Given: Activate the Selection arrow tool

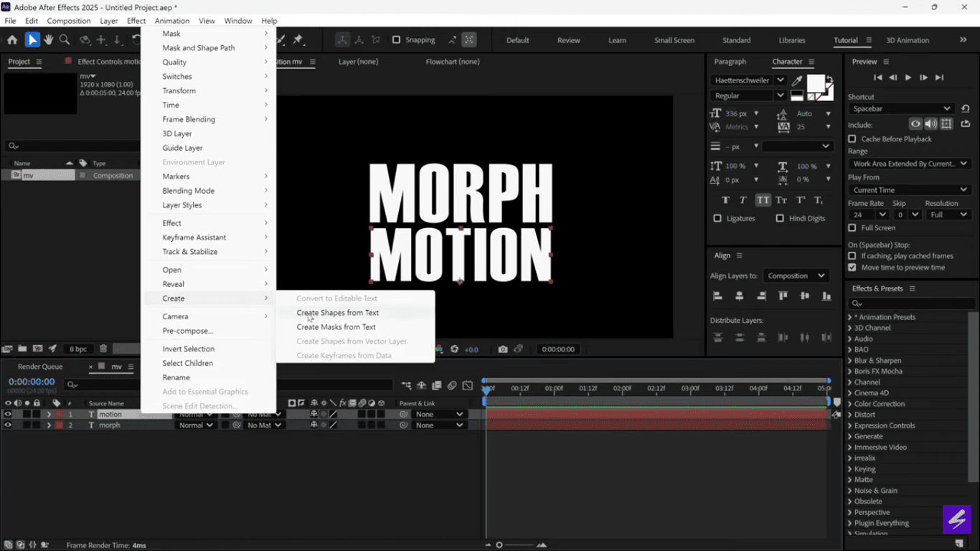Looking at the screenshot, I should pyautogui.click(x=32, y=40).
